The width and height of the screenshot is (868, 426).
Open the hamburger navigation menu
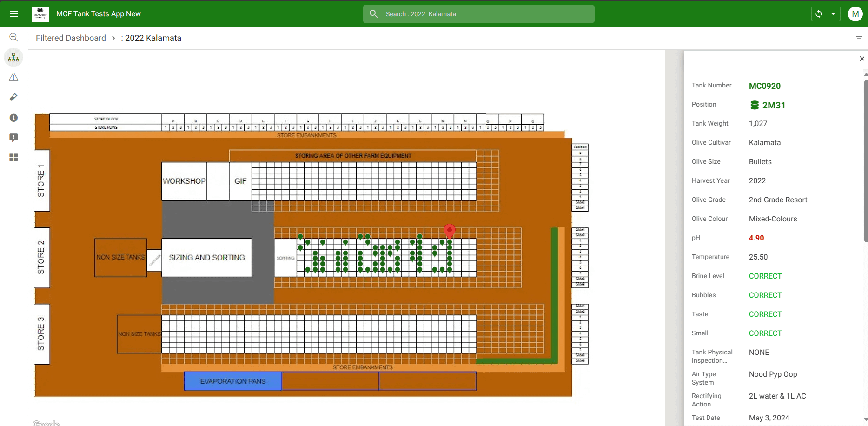(x=14, y=14)
